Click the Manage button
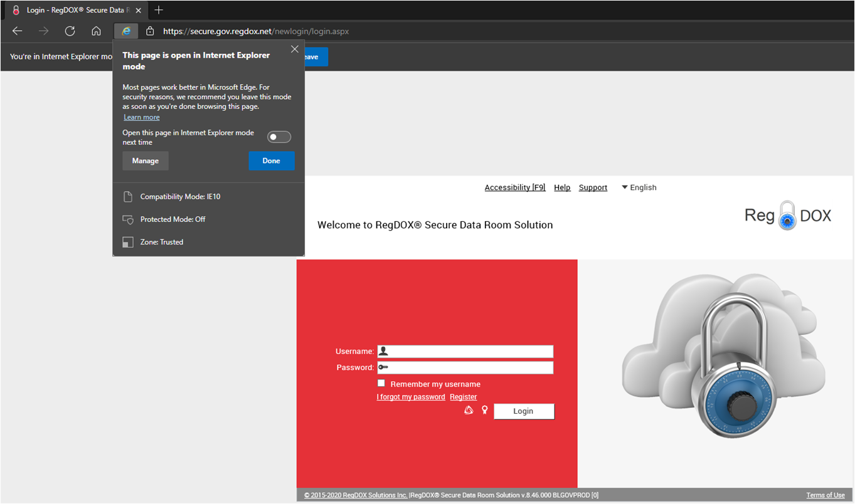Image resolution: width=855 pixels, height=504 pixels. point(146,161)
